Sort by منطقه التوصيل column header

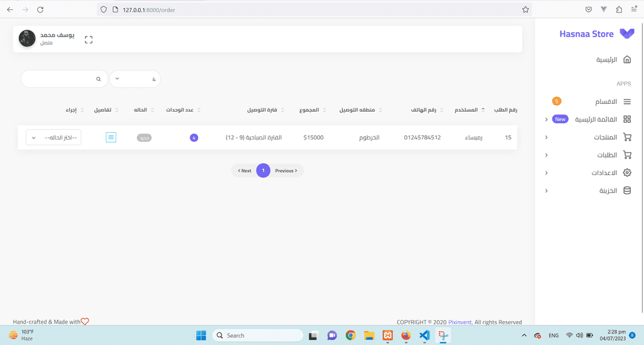tap(357, 110)
